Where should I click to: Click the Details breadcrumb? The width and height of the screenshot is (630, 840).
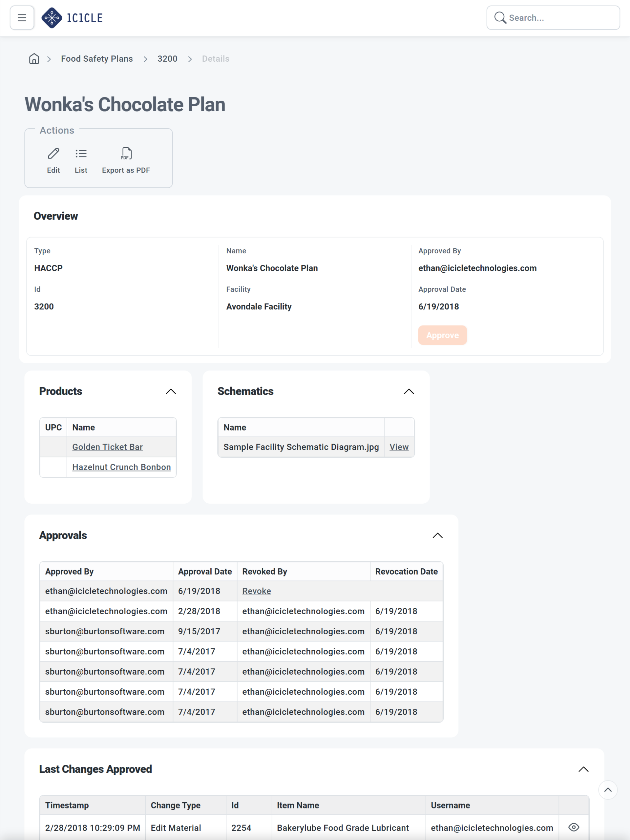tap(216, 59)
